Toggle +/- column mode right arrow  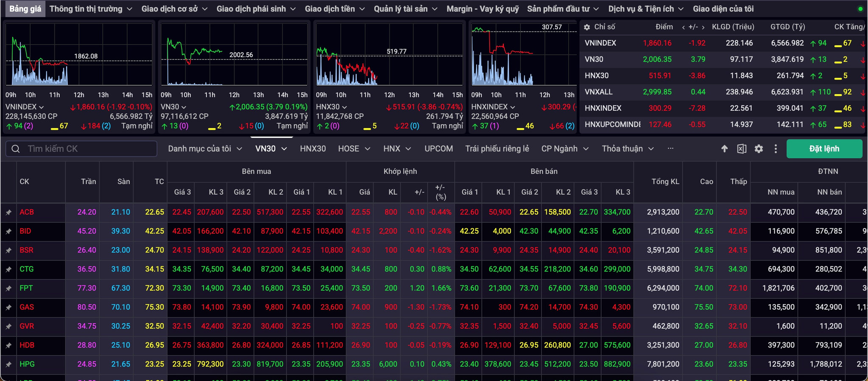[703, 27]
